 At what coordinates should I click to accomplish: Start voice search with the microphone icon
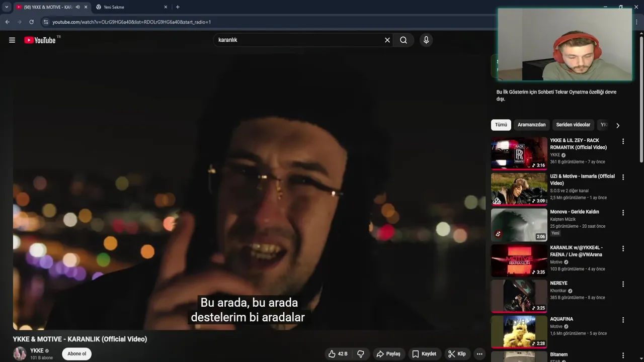(426, 40)
